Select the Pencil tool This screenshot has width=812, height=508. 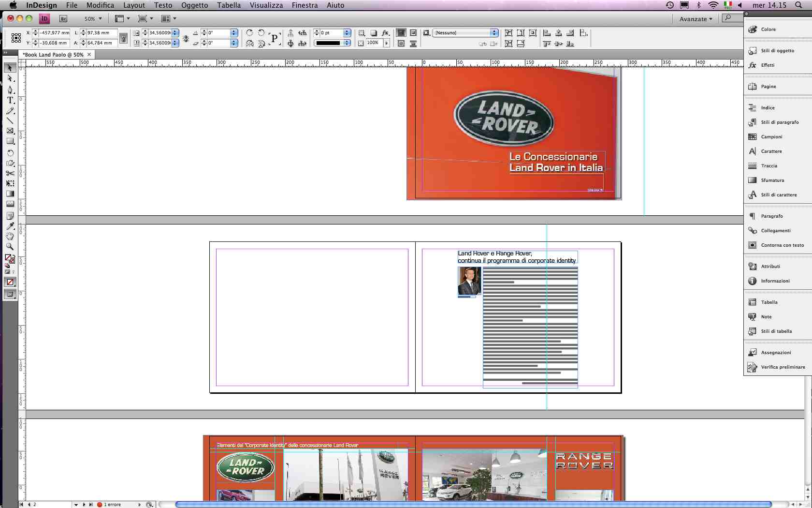click(10, 111)
